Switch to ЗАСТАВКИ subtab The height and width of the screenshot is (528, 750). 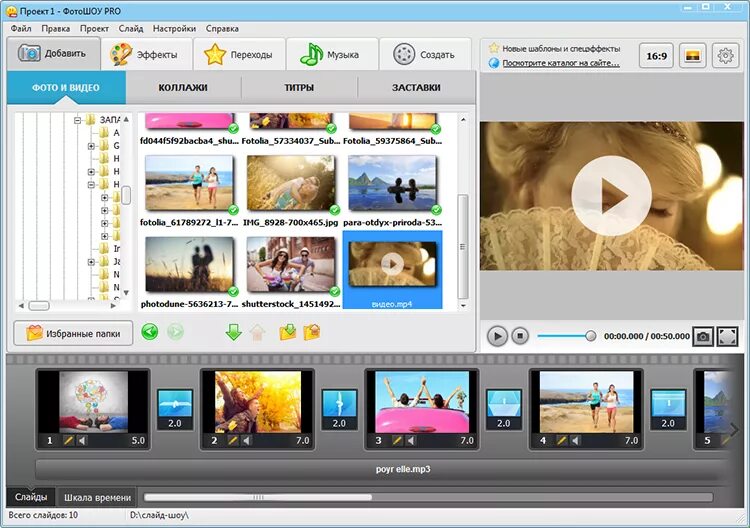coord(416,88)
